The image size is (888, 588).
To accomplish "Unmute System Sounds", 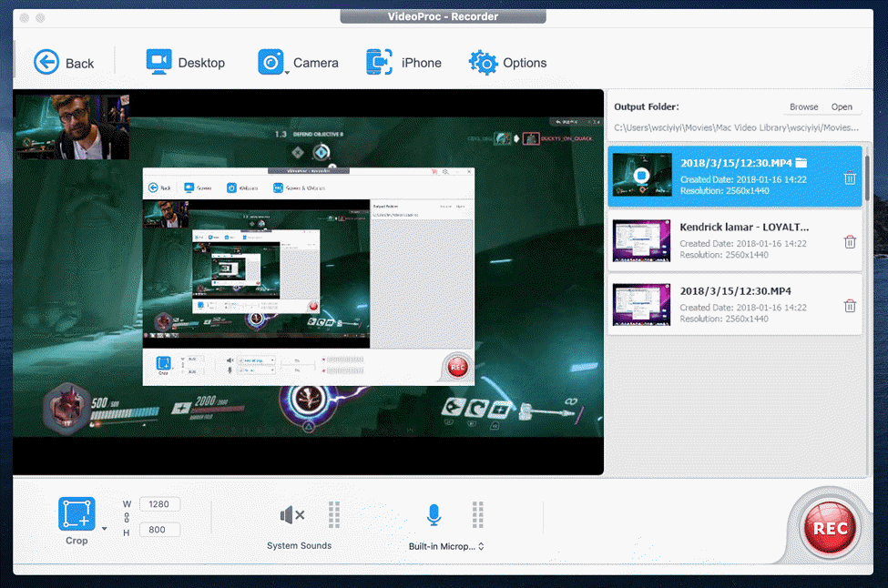I will [290, 514].
